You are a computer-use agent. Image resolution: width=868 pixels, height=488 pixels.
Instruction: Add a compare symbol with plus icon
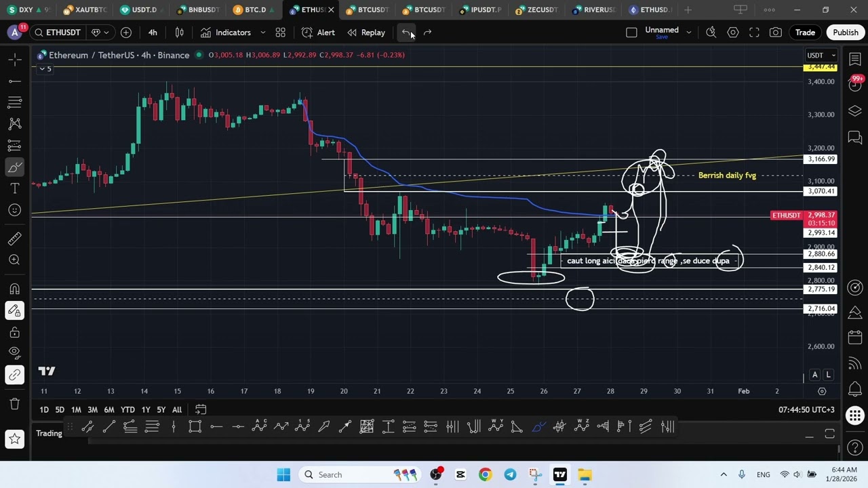126,33
